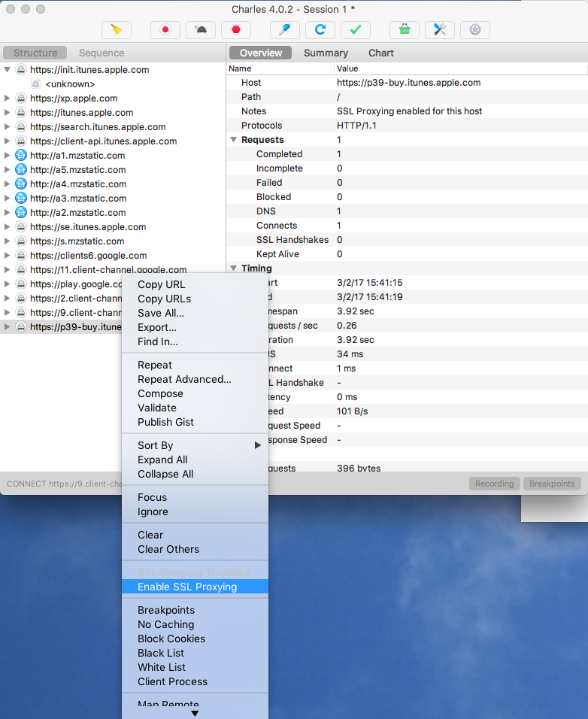Click Repeat Advanced... menu item
This screenshot has height=719, width=588.
[195, 379]
